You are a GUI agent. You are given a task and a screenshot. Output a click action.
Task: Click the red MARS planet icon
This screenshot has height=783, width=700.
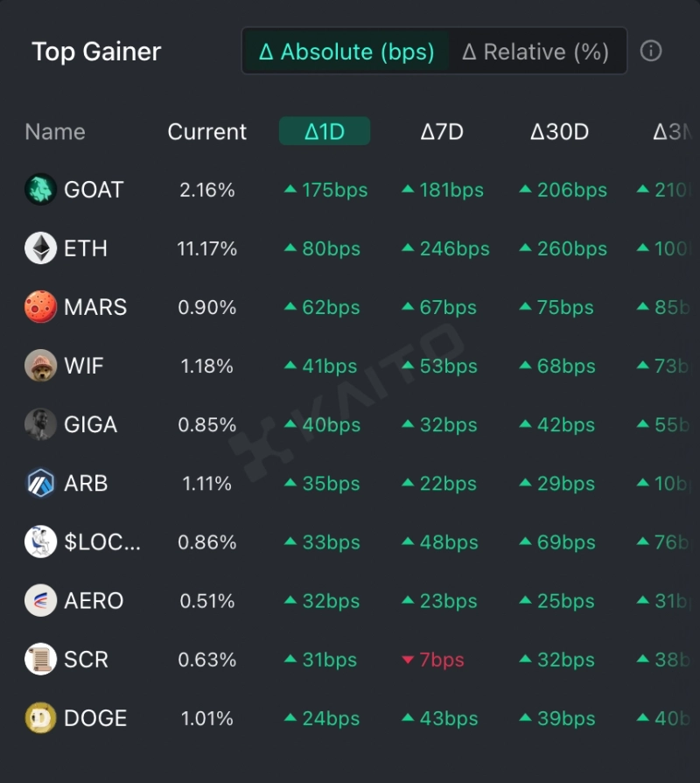pos(40,307)
